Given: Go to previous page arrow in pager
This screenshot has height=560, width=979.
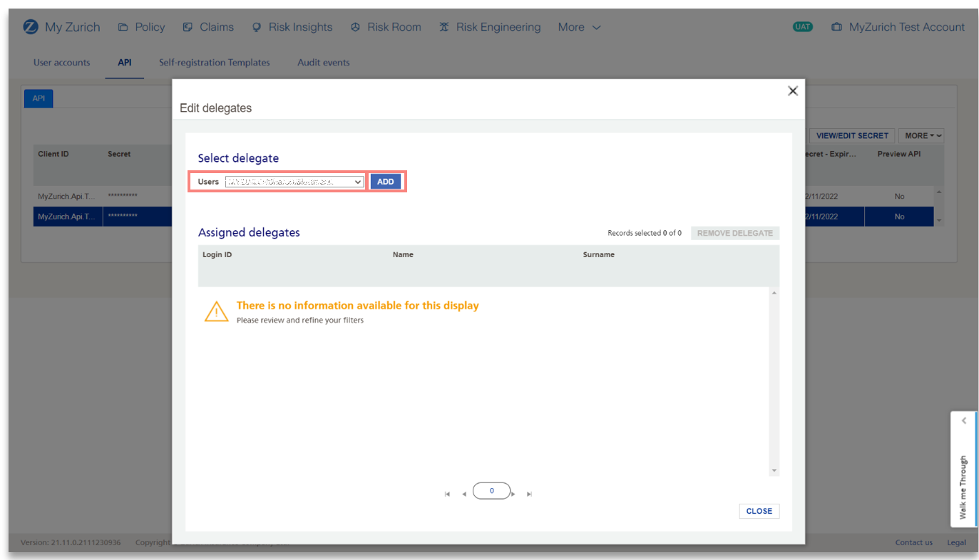Looking at the screenshot, I should (x=464, y=494).
